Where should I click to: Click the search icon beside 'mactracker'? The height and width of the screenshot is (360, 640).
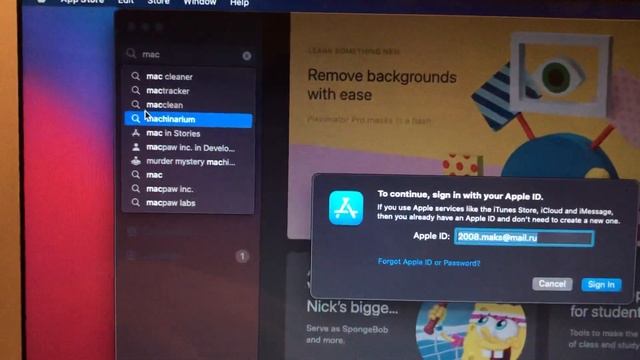(136, 90)
